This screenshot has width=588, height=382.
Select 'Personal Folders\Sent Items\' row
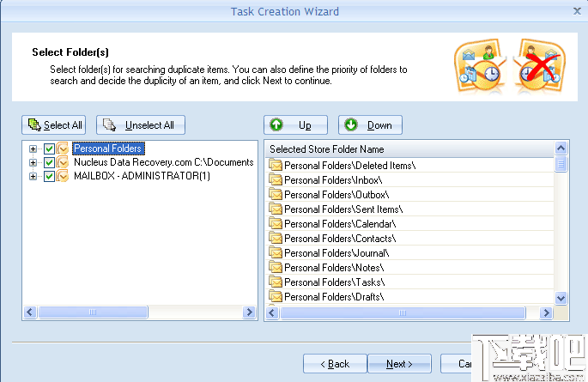point(409,209)
